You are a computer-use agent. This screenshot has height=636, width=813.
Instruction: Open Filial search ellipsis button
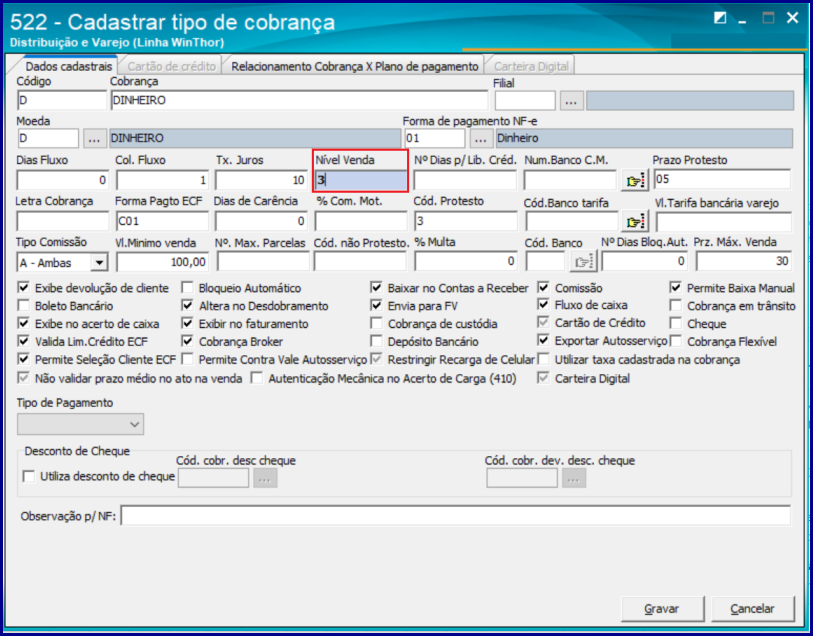click(571, 101)
